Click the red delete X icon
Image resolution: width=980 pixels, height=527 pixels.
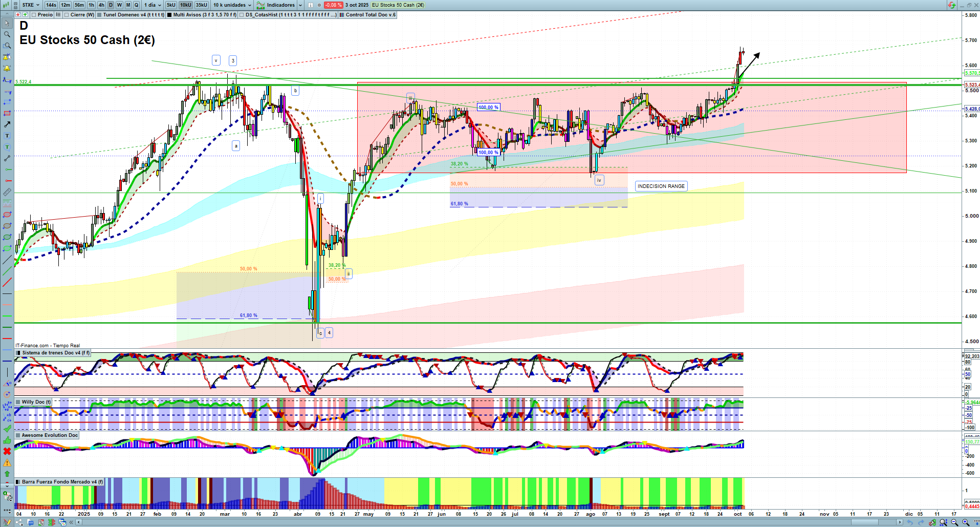tap(7, 451)
